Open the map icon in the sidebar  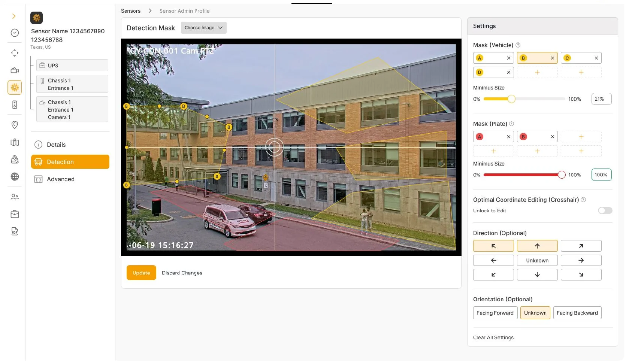pyautogui.click(x=15, y=142)
